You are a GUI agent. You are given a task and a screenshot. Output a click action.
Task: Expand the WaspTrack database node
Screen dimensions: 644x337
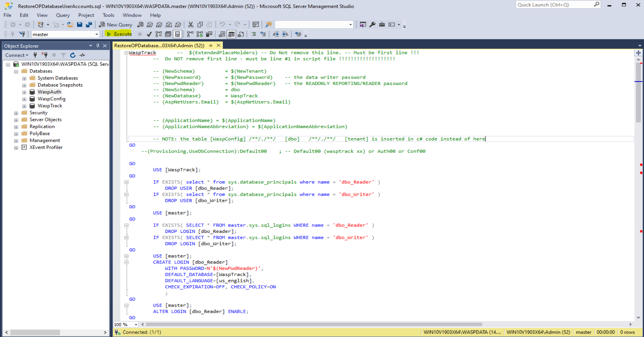click(x=24, y=106)
